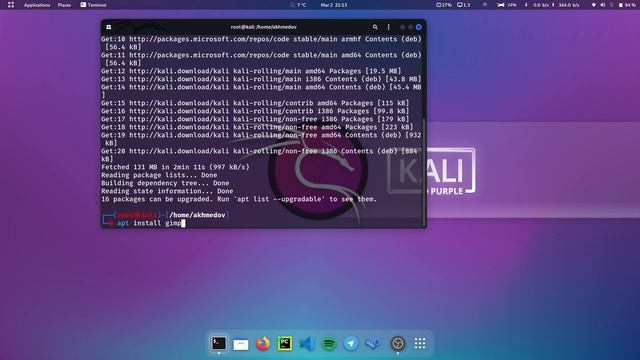
Task: Open the date and time Mar 2 clock
Action: 333,5
